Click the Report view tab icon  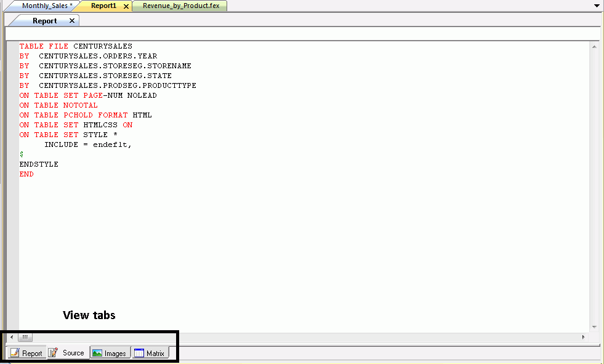click(x=15, y=352)
